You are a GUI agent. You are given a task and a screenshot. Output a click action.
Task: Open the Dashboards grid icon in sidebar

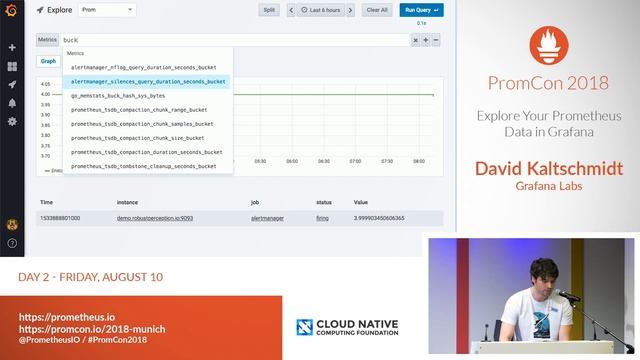[12, 66]
